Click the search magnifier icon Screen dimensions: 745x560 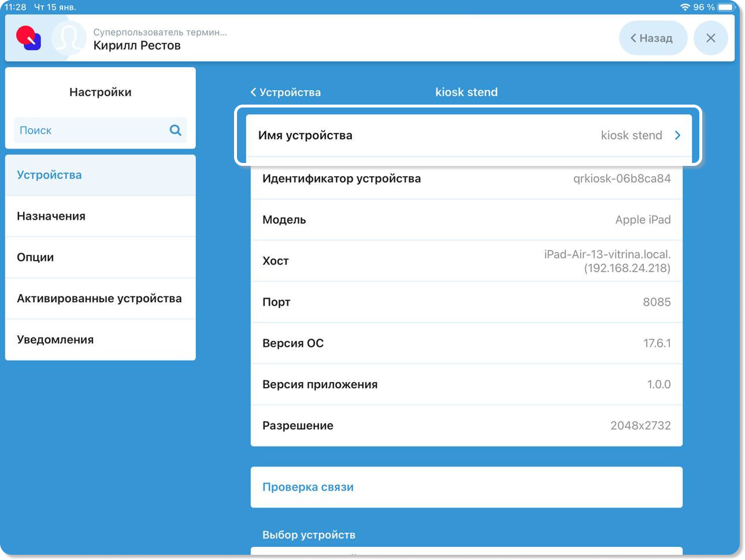pos(175,130)
